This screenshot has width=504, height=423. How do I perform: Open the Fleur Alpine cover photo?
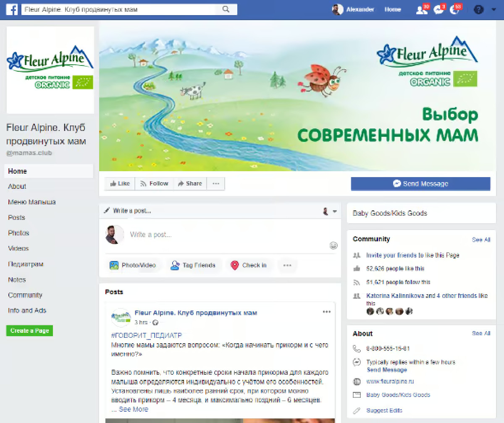pyautogui.click(x=297, y=96)
